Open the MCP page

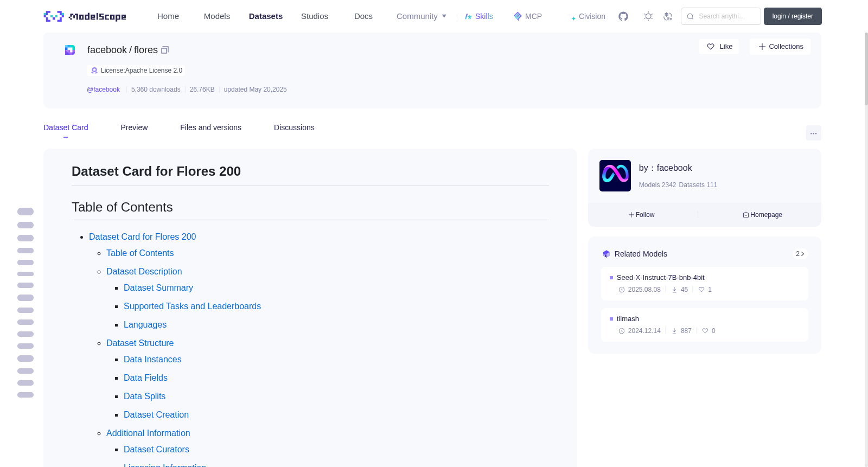[528, 16]
